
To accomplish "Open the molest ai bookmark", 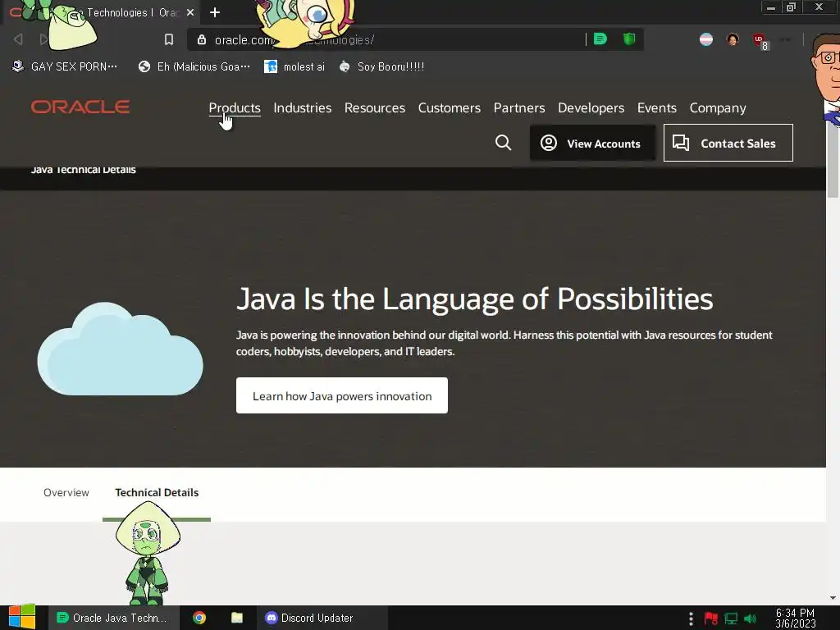I will click(294, 66).
